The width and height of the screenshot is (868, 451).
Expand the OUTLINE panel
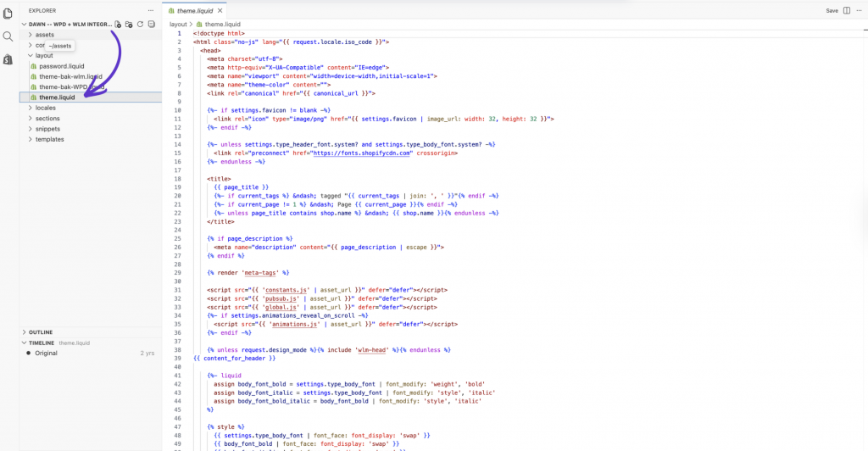(x=25, y=332)
